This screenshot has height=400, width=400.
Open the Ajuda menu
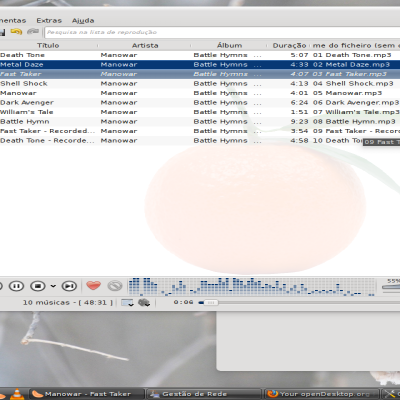click(x=83, y=20)
